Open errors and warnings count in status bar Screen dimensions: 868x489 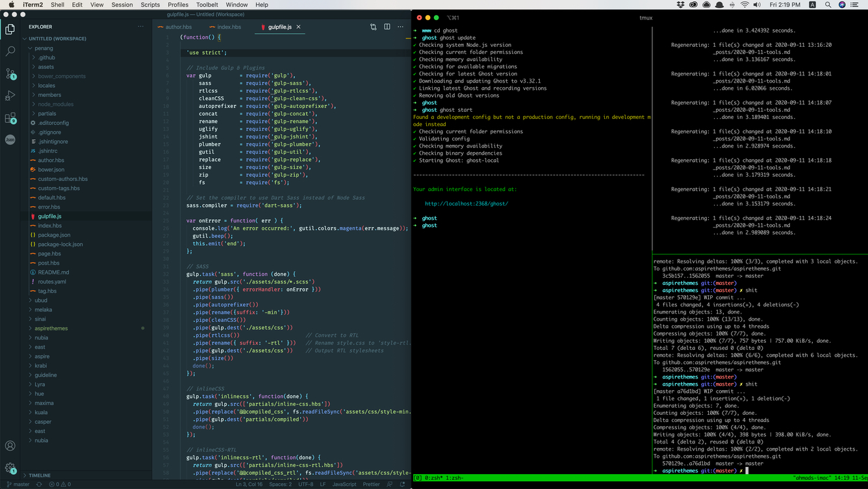click(60, 484)
